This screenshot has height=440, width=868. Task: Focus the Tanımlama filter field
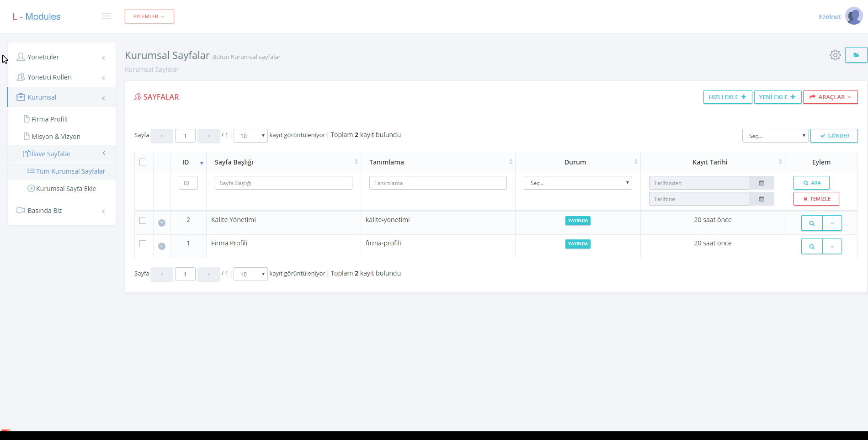tap(438, 183)
